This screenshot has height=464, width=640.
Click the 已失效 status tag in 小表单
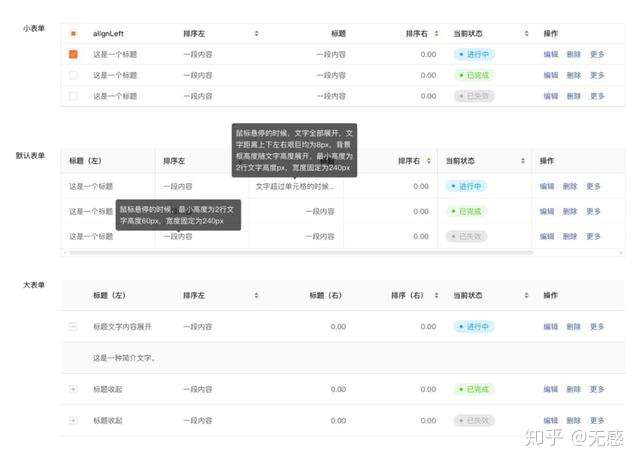474,96
